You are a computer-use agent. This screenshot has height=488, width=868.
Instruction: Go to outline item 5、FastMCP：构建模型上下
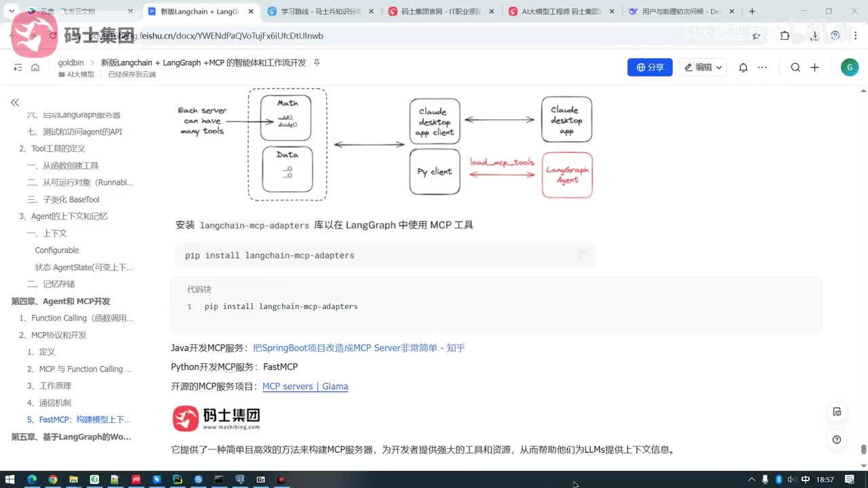pos(79,420)
